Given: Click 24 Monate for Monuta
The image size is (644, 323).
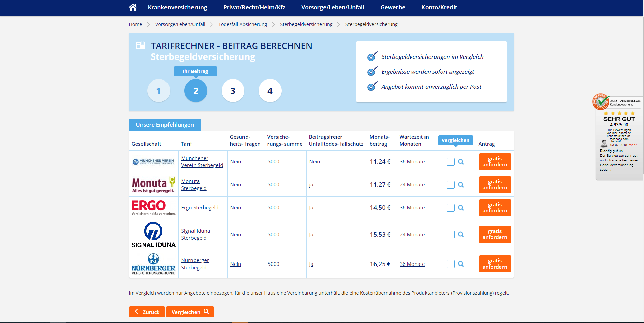Looking at the screenshot, I should [x=412, y=185].
